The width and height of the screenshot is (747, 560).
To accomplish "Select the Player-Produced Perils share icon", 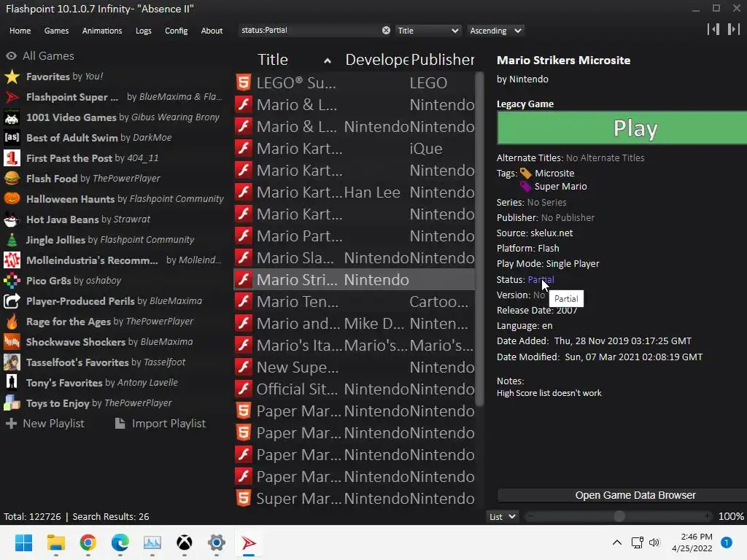I will point(12,301).
